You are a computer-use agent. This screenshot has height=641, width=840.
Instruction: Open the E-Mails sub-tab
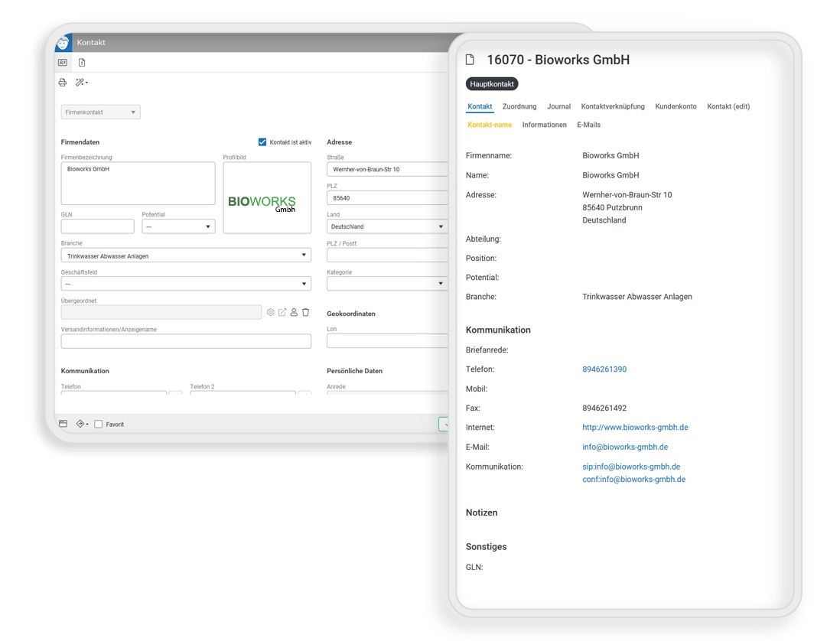point(589,125)
